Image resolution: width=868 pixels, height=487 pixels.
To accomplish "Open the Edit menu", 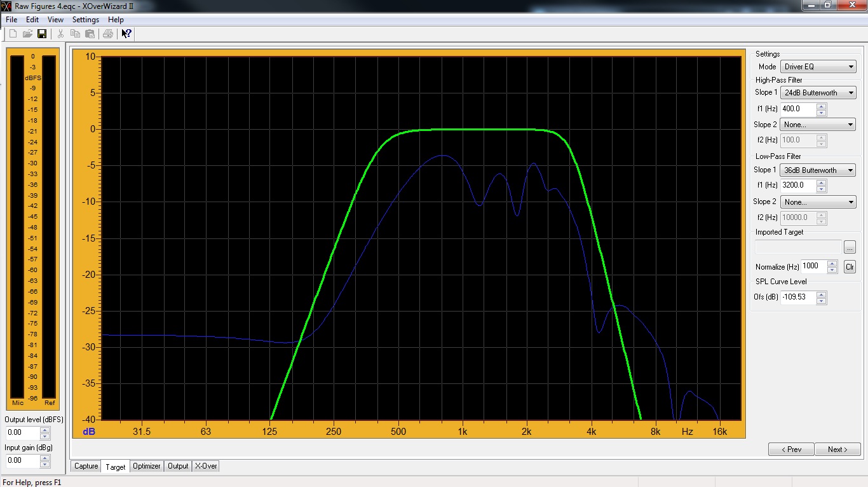I will pyautogui.click(x=32, y=20).
